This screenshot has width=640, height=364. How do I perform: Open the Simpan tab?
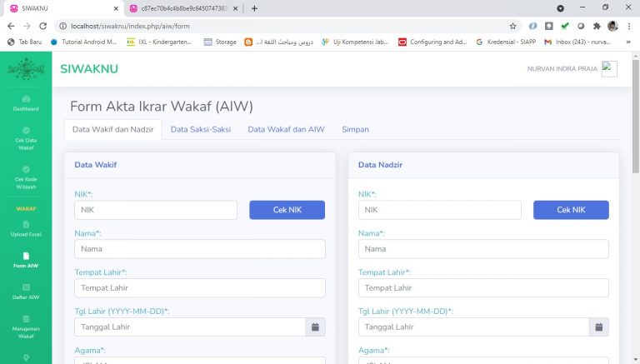[x=355, y=129]
